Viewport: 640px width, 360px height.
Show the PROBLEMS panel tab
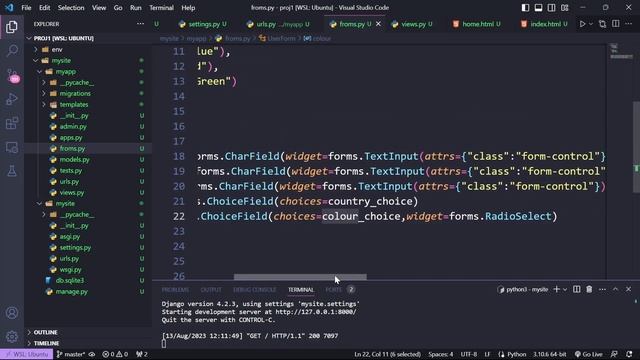click(175, 290)
